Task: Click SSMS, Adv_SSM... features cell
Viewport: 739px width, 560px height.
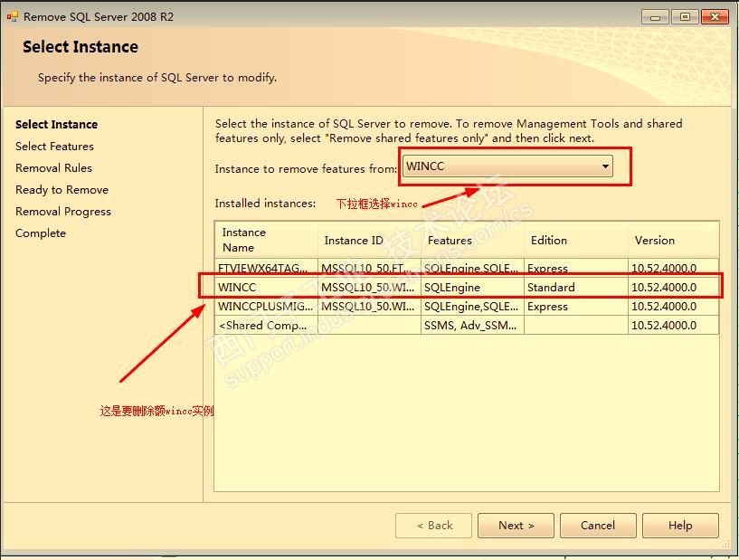Action: point(473,326)
